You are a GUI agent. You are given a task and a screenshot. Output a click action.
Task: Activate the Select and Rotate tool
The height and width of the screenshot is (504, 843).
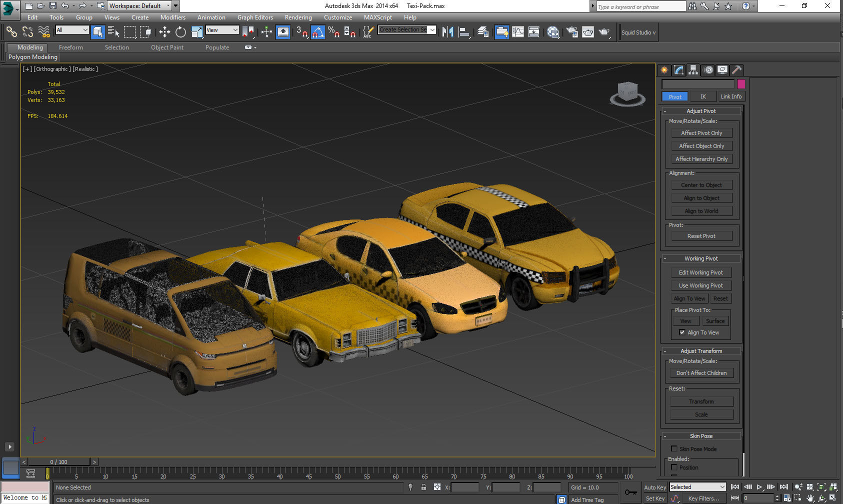point(180,32)
